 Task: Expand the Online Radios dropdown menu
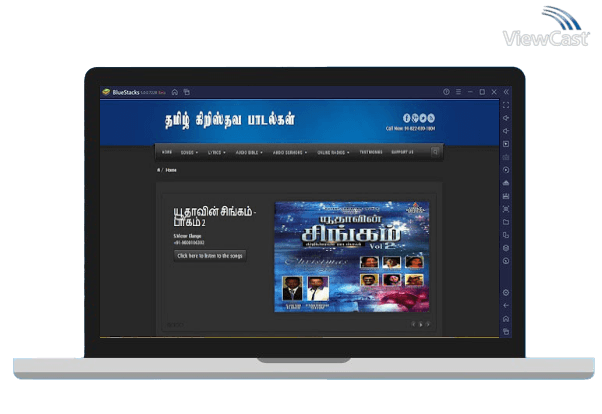pyautogui.click(x=333, y=152)
